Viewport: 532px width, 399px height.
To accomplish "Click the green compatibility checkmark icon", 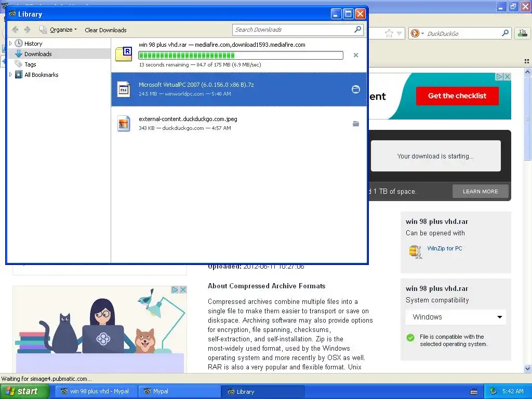I will point(410,338).
